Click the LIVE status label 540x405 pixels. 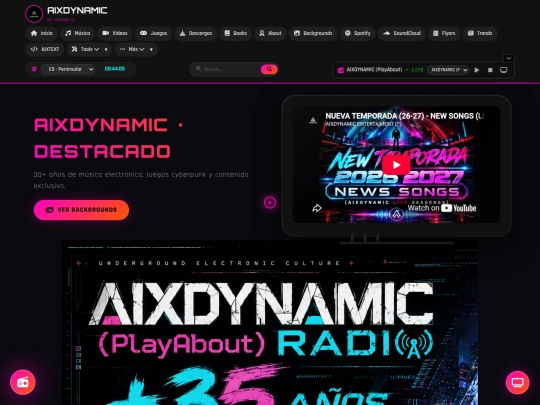tap(417, 70)
